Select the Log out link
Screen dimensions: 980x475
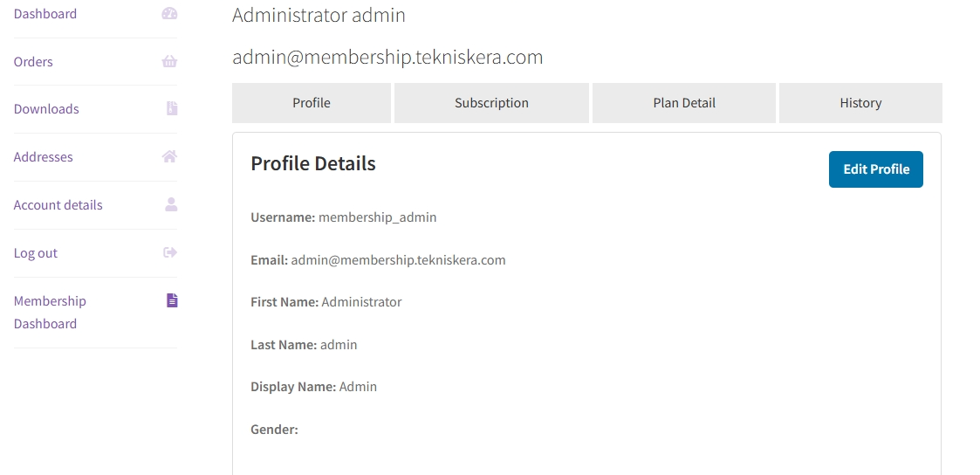pos(36,253)
